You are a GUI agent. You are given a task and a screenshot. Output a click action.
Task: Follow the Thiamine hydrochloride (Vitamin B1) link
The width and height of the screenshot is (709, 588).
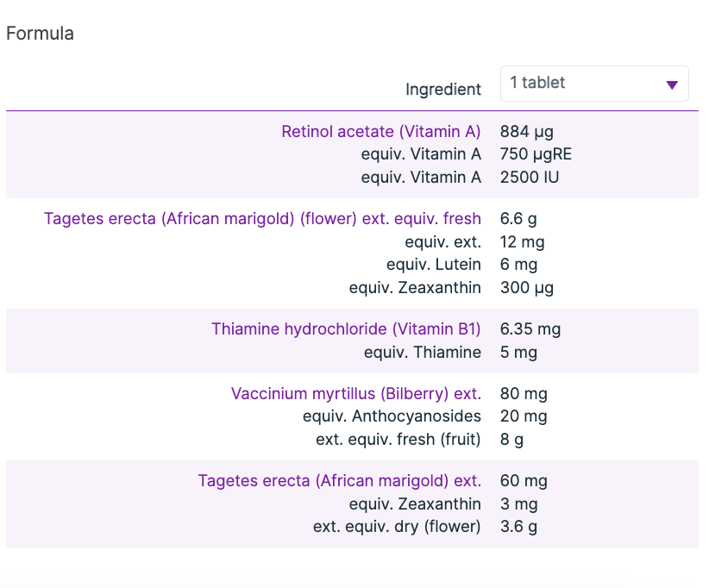point(346,329)
